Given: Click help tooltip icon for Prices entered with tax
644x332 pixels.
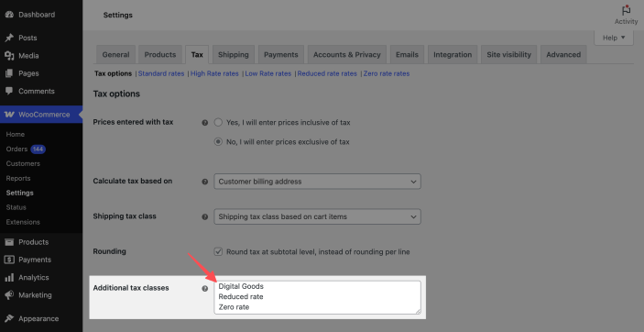Looking at the screenshot, I should 205,123.
